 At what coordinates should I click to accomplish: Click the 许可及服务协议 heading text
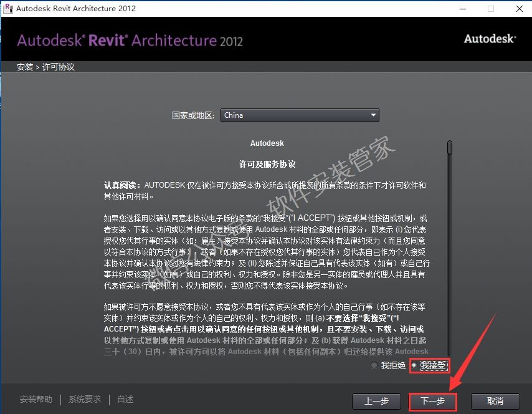(267, 165)
